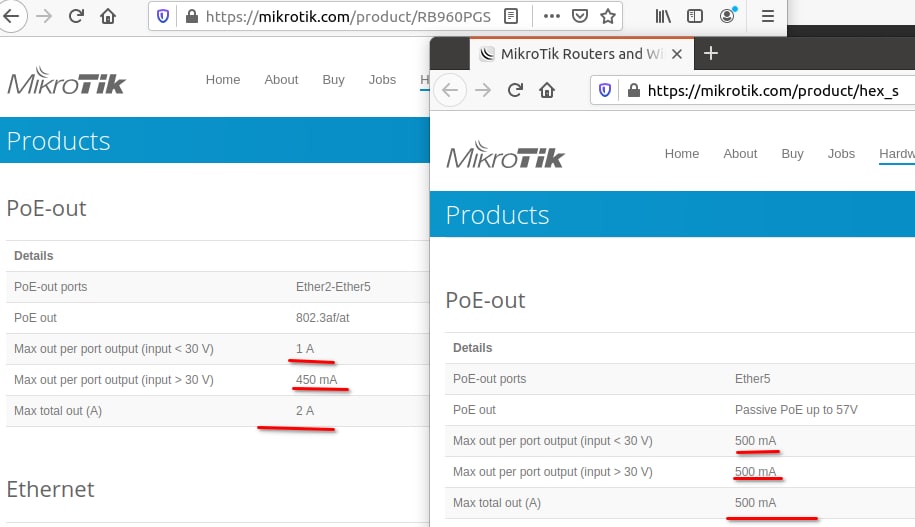Image resolution: width=915 pixels, height=527 pixels.
Task: Click 'PoE-out' heading in back window
Action: click(x=46, y=208)
